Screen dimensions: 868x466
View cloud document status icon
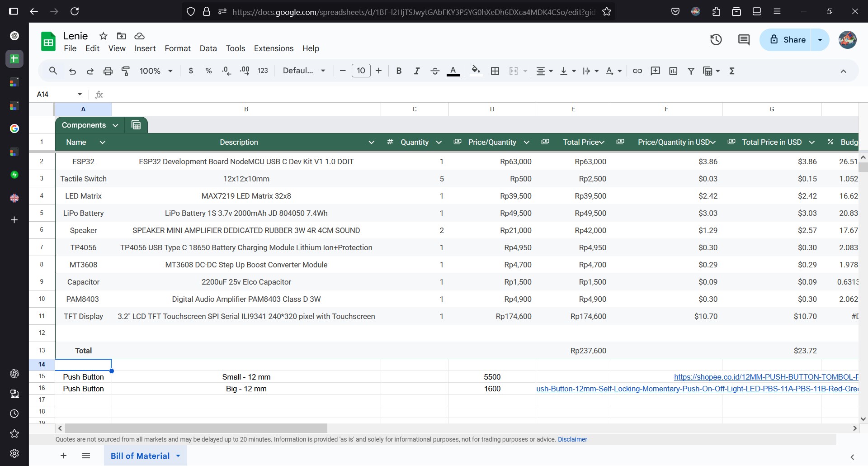pyautogui.click(x=140, y=36)
